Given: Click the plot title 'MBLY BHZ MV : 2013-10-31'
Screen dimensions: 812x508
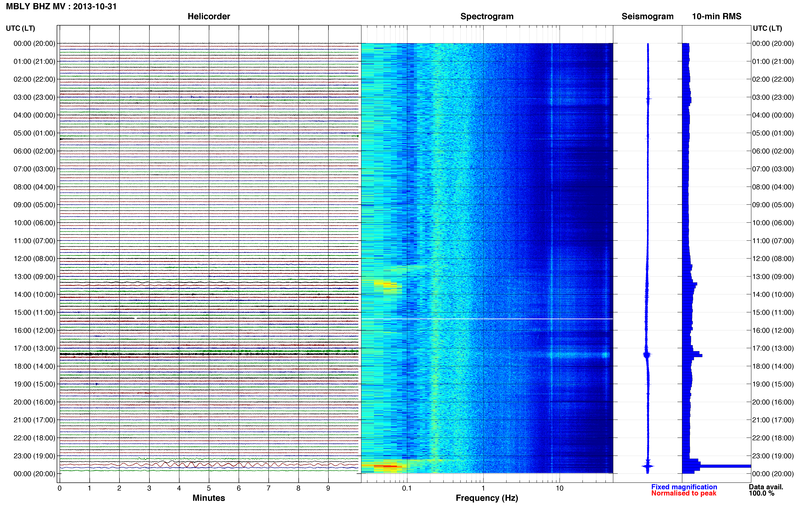Looking at the screenshot, I should (x=61, y=6).
